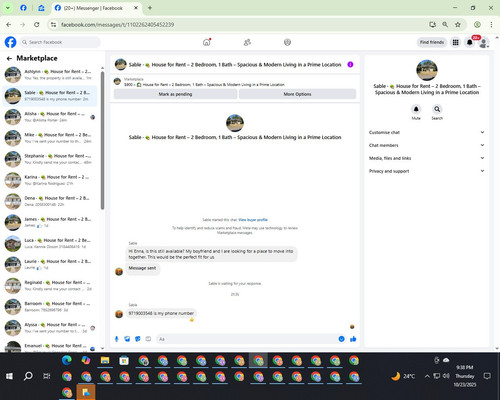
Task: Bookmark this page with star icon
Action: (458, 25)
